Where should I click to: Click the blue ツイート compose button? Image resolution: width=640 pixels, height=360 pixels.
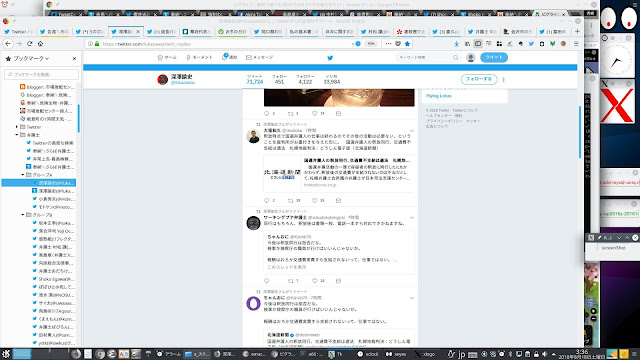click(x=494, y=57)
